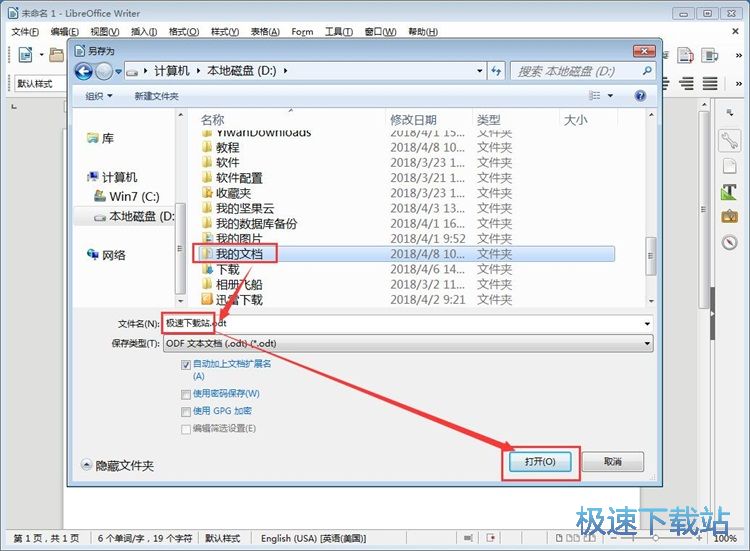750x551 pixels.
Task: Toggle the auto file extension checkbox
Action: coord(186,365)
